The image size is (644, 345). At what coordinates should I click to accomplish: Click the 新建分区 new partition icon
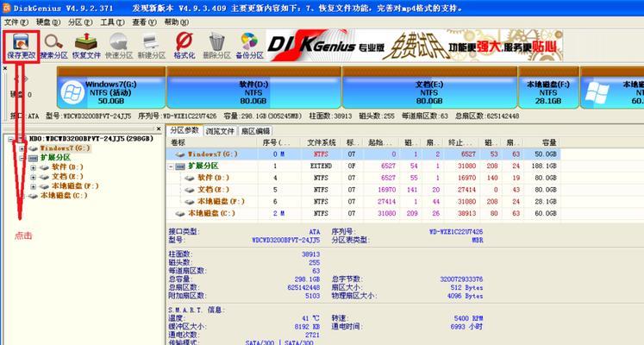pos(151,47)
